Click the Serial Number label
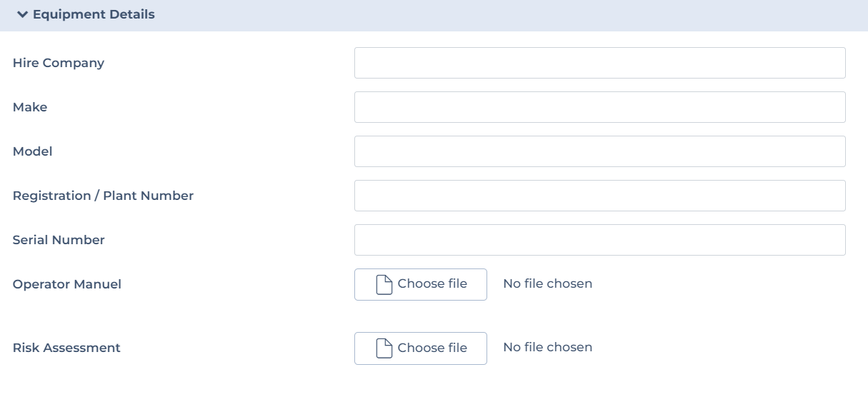 (x=59, y=240)
